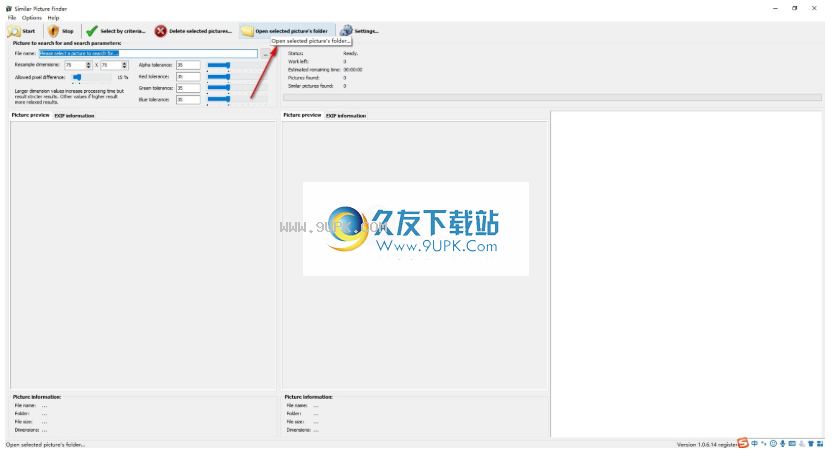Click 'Estimated remaining time' label
Screen dimensions: 832x459
pos(314,70)
